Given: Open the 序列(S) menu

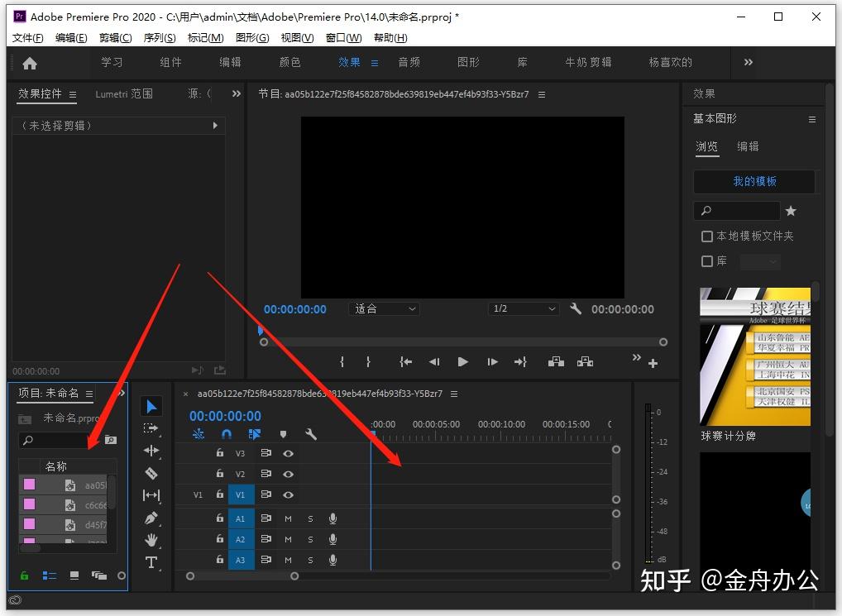Looking at the screenshot, I should point(160,38).
